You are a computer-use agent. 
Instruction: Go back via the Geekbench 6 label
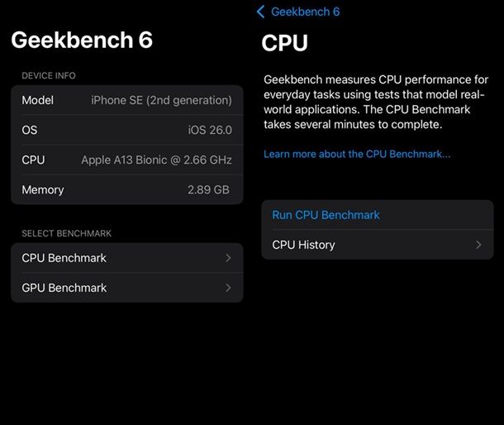click(x=305, y=12)
